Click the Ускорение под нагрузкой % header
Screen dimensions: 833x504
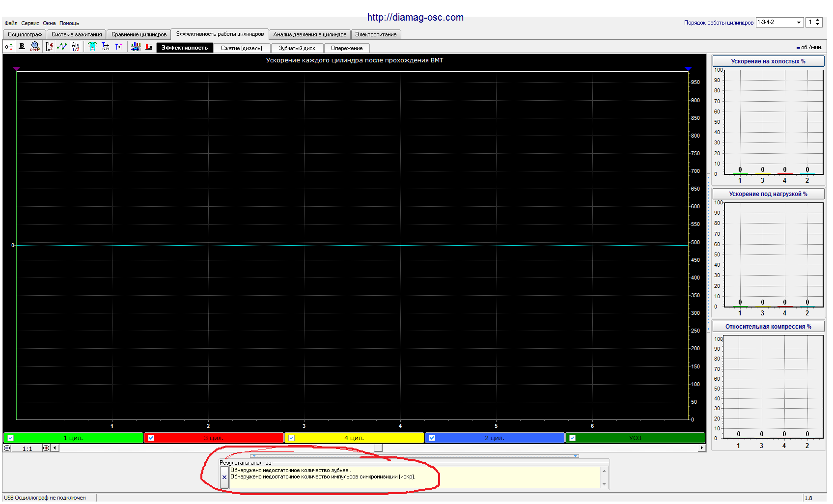[x=768, y=194]
